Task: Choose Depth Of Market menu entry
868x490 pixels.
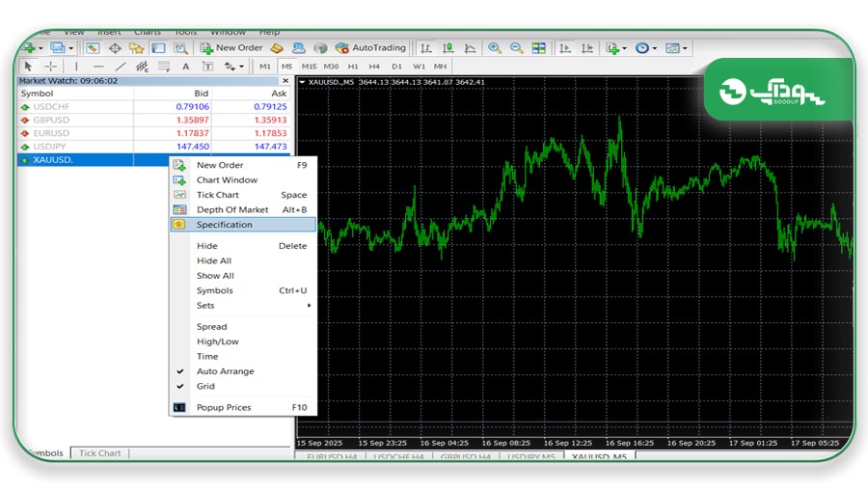Action: coord(243,209)
